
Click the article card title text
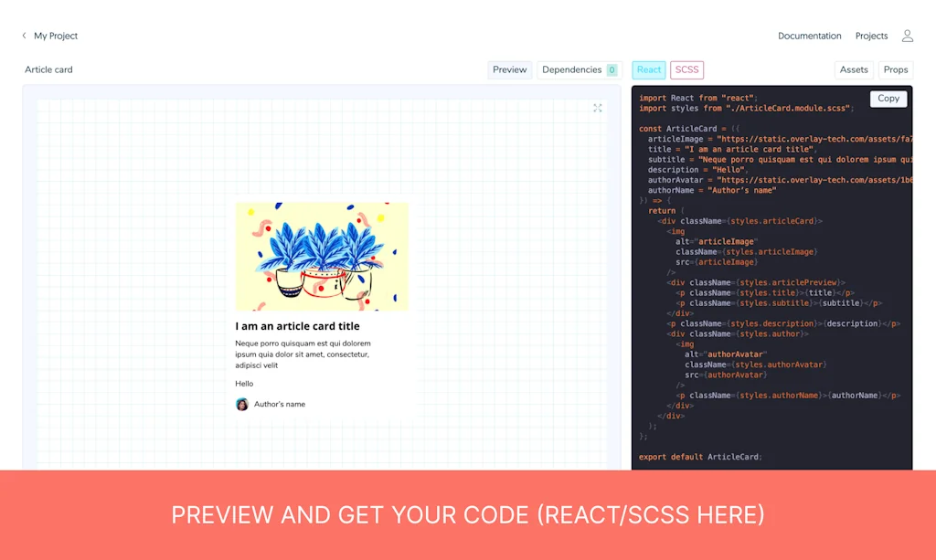(297, 326)
